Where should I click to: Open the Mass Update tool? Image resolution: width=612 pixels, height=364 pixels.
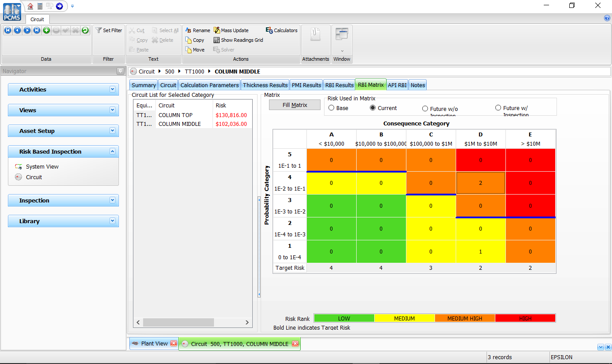[x=231, y=30]
